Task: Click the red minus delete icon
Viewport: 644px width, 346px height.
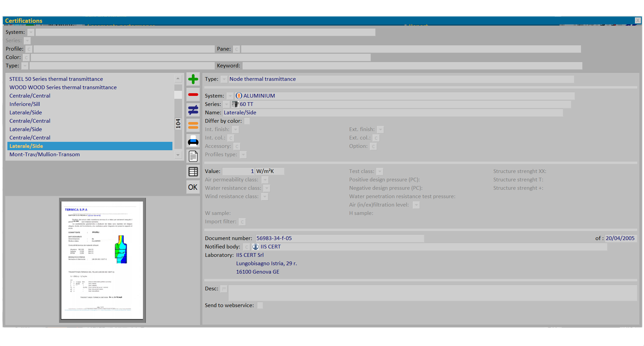Action: point(193,95)
